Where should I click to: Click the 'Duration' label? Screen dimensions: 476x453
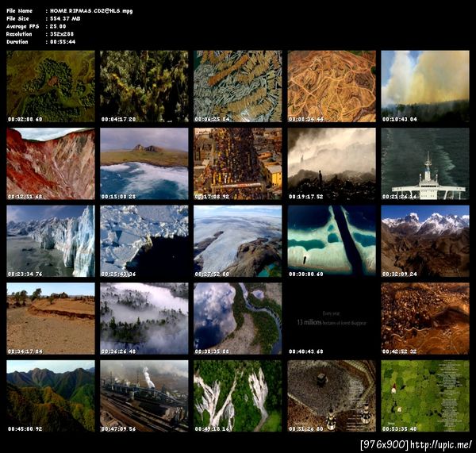17,42
